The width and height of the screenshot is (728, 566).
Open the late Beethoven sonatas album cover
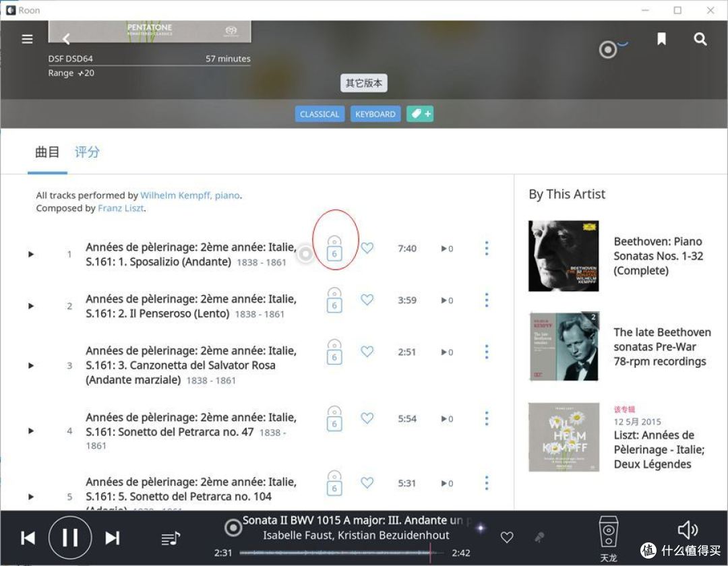click(564, 346)
